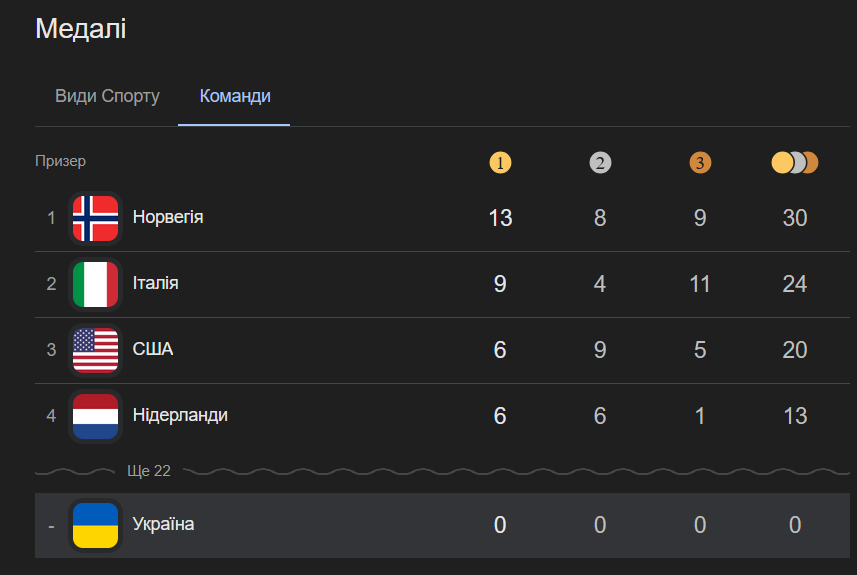Open the Норвегія team link
The image size is (857, 575).
tap(168, 217)
